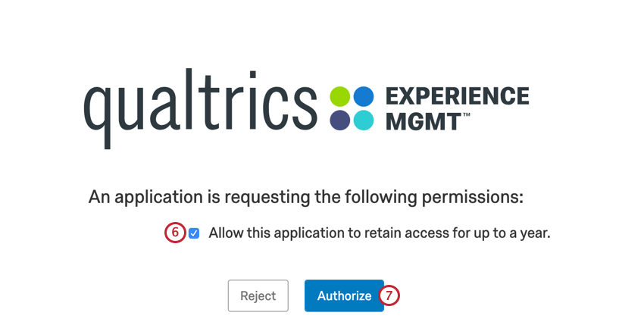
Task: Uncheck the retain access checkbox
Action: pos(194,233)
